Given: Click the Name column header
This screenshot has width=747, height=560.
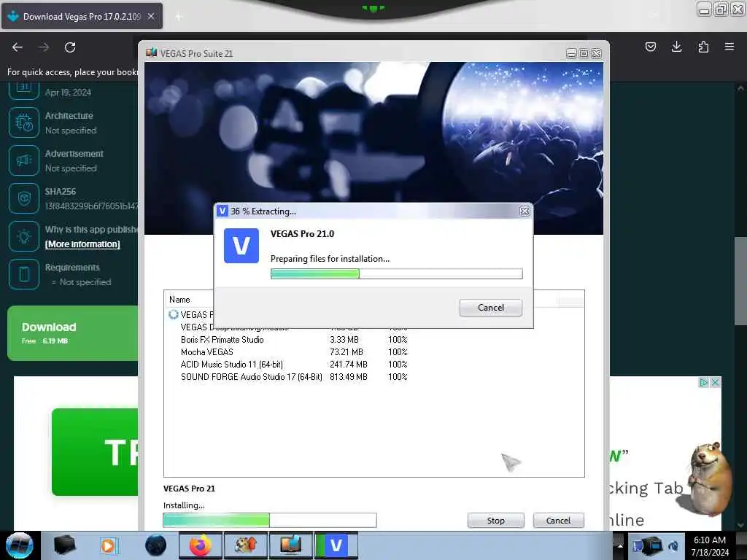Looking at the screenshot, I should (179, 300).
